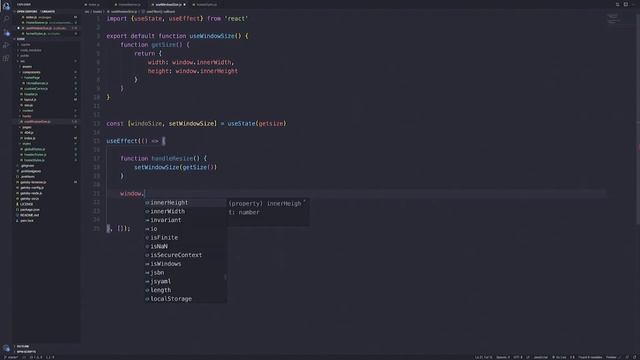Place cursor at end of line 13 useState call
The width and height of the screenshot is (640, 360).
(x=287, y=124)
